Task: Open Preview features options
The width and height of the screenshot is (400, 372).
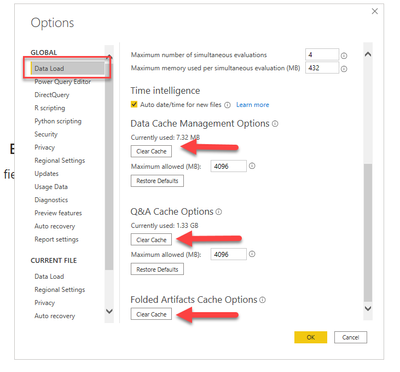Action: [58, 213]
